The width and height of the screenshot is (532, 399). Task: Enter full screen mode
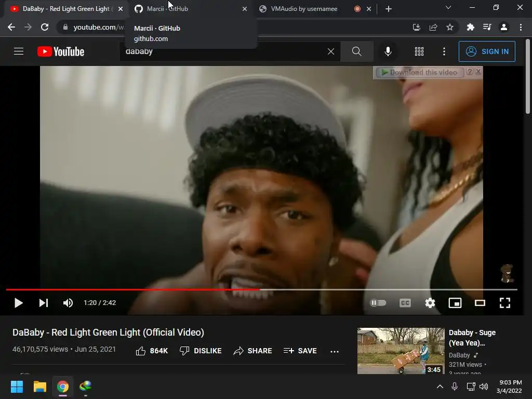[x=505, y=303]
